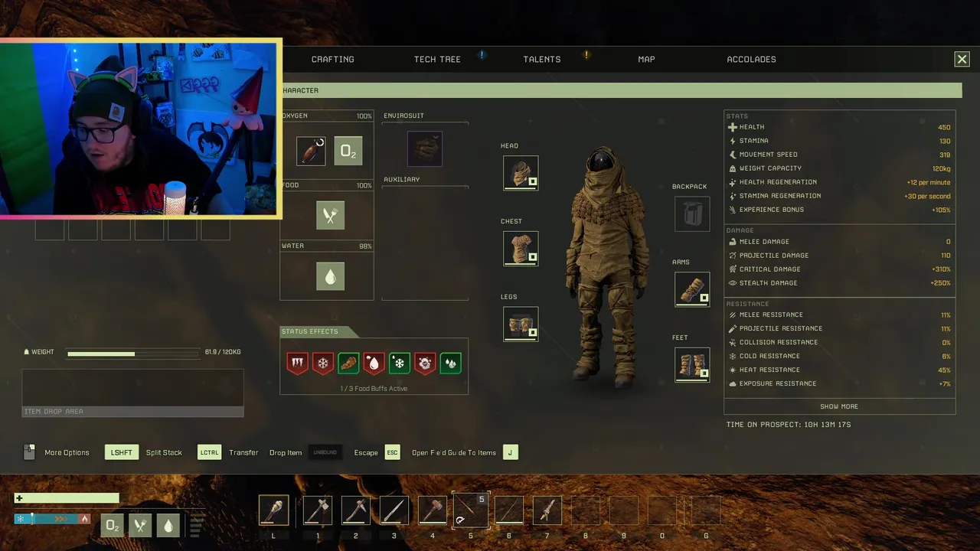The width and height of the screenshot is (980, 551).
Task: Click the icicles status effect icon
Action: 297,363
